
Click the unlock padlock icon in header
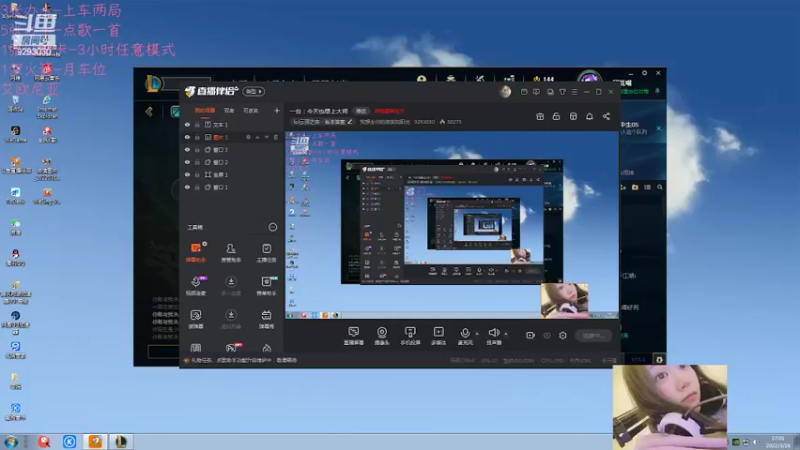(556, 116)
